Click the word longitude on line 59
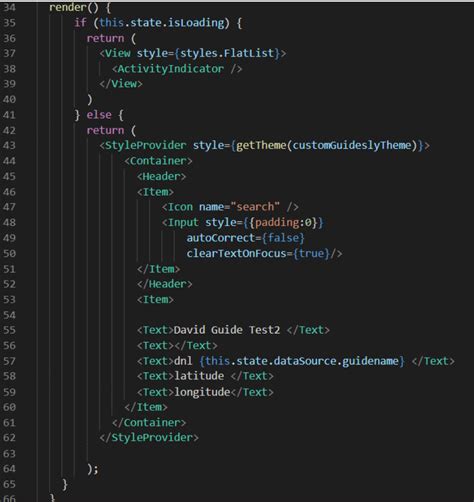The image size is (474, 502). [x=202, y=392]
